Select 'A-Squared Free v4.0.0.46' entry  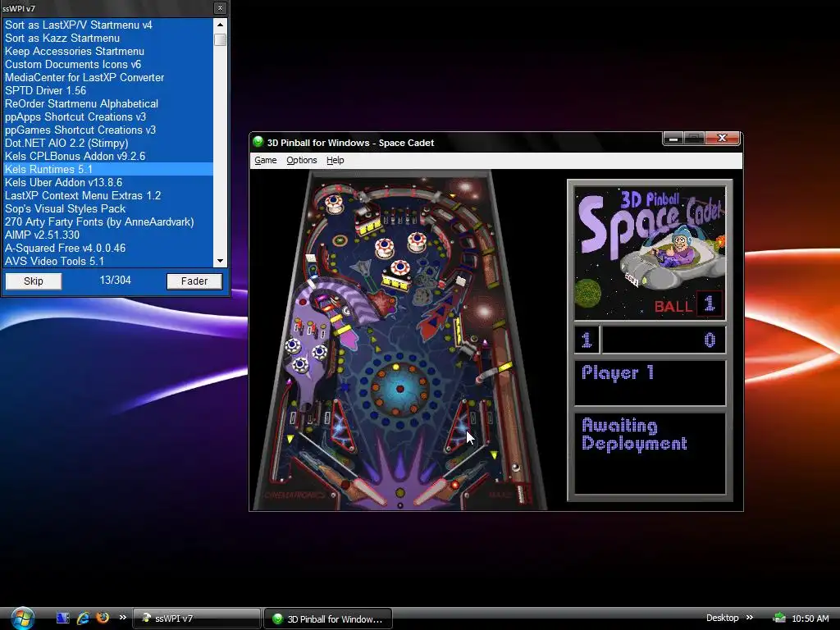pyautogui.click(x=108, y=248)
